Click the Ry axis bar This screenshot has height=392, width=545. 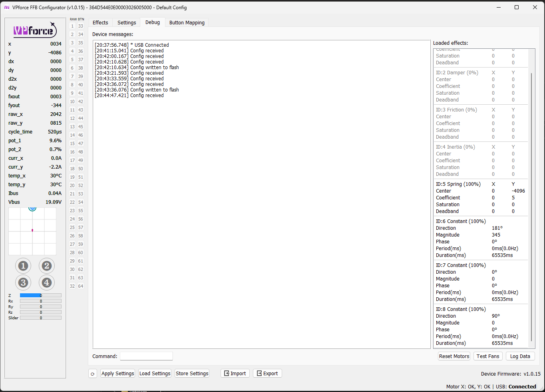(41, 307)
